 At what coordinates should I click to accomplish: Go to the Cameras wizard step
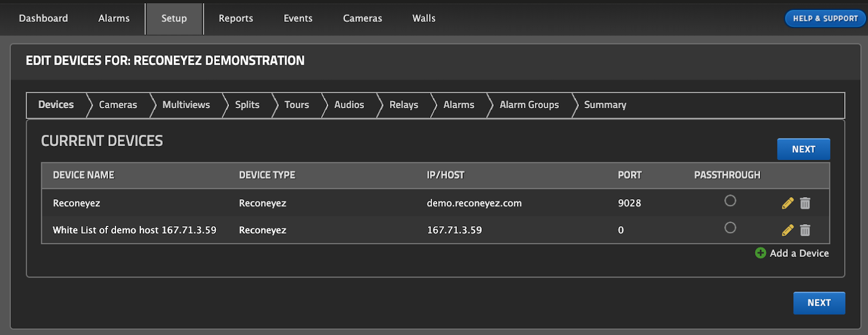point(118,105)
